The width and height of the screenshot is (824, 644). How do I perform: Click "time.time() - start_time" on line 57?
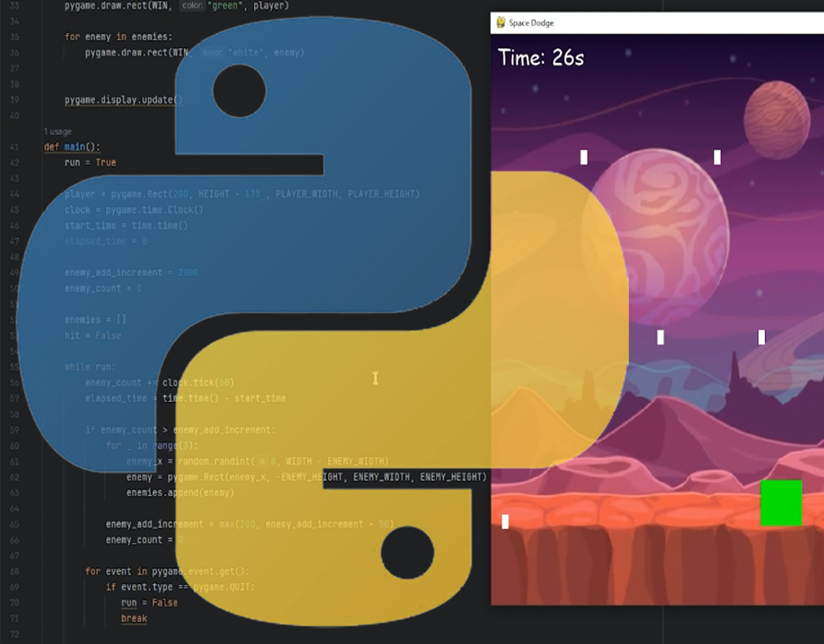click(224, 398)
